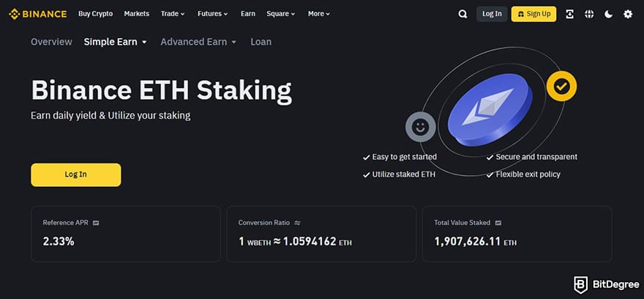Click the chart icon beside Reference APR
Image resolution: width=644 pixels, height=299 pixels.
pos(96,223)
